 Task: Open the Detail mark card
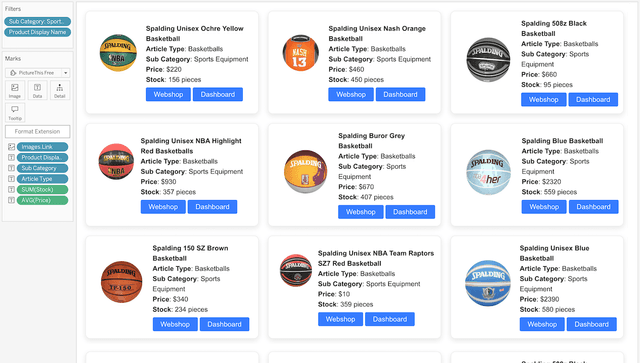(60, 90)
